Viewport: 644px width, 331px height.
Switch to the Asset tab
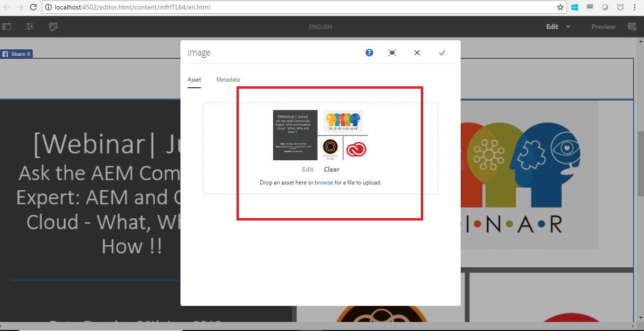[194, 80]
